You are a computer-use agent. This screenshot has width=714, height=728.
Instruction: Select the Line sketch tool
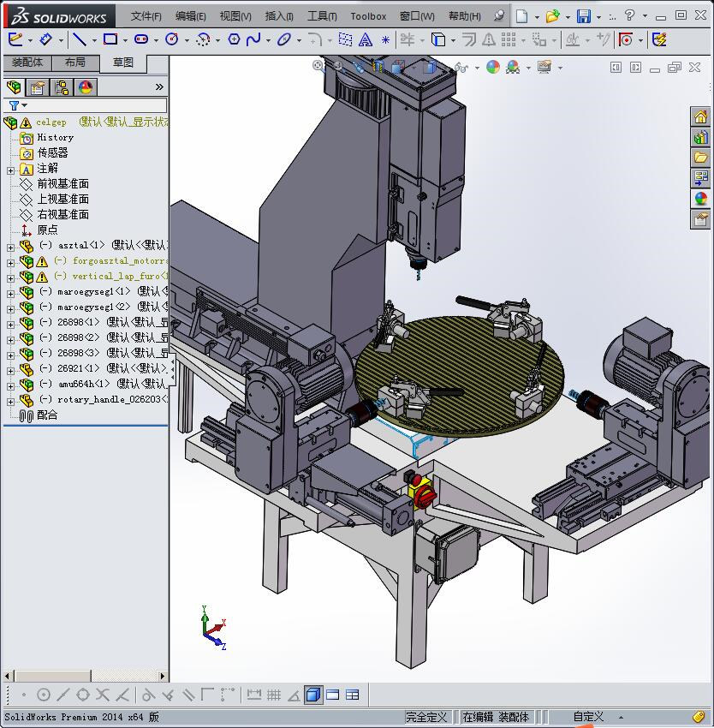pos(80,39)
